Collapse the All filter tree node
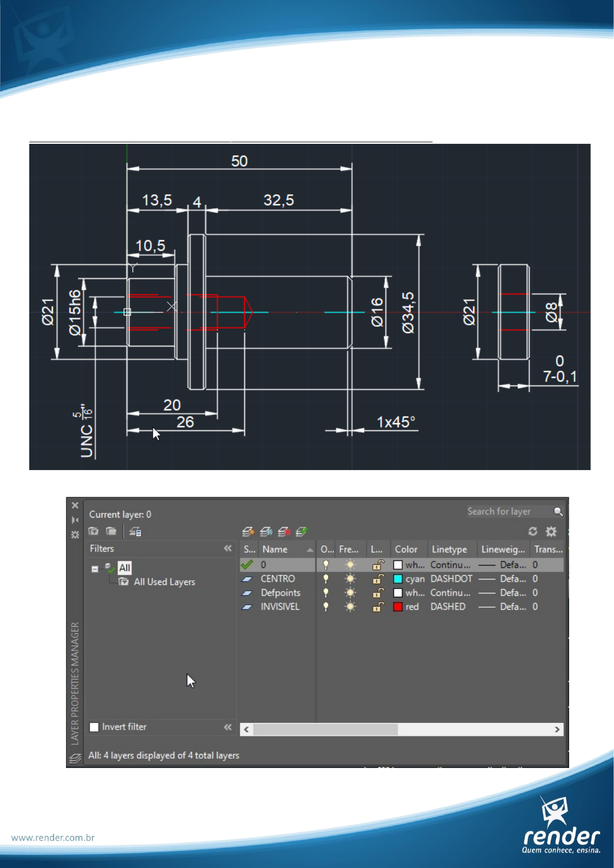This screenshot has height=868, width=614. tap(95, 569)
